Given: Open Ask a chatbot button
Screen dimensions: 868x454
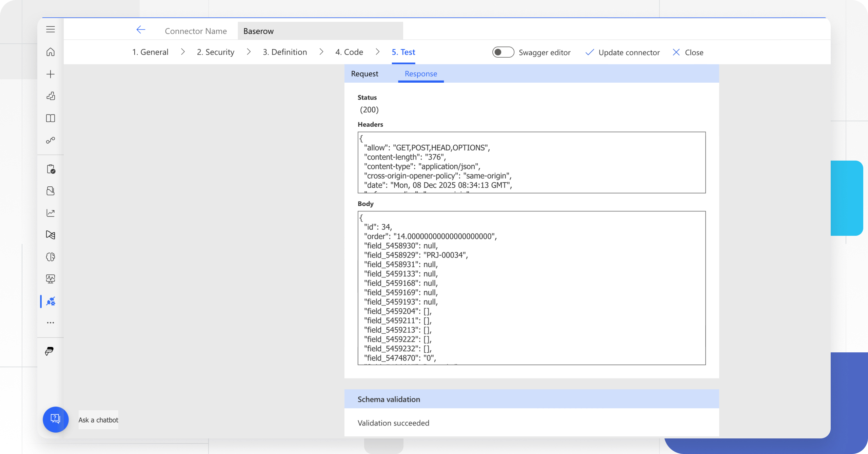Looking at the screenshot, I should 56,419.
